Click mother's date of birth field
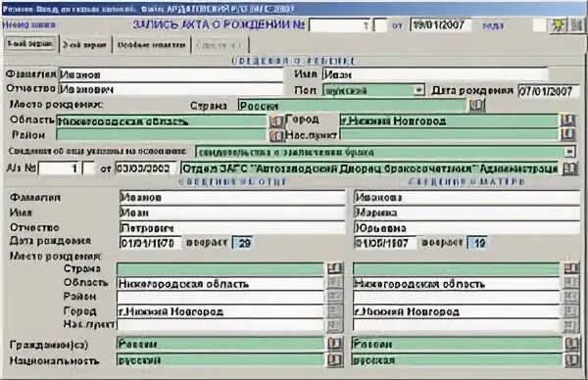Viewport: 588px width, 380px height. click(384, 243)
